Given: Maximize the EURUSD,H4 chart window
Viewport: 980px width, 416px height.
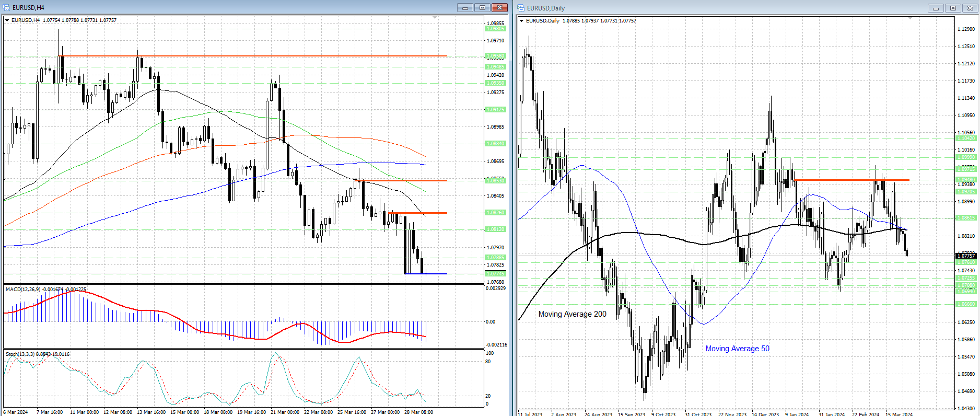Looking at the screenshot, I should pos(482,7).
